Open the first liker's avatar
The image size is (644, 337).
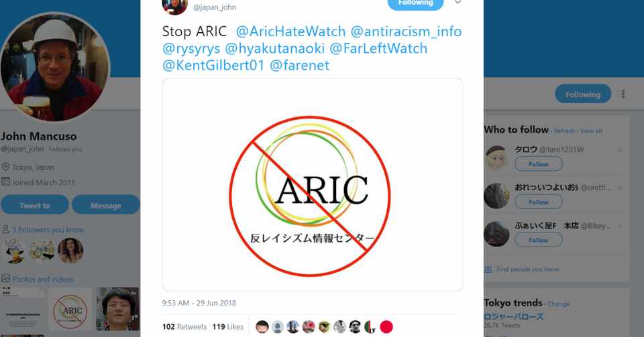point(262,327)
